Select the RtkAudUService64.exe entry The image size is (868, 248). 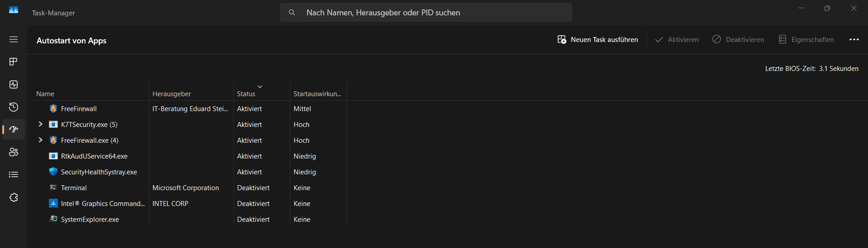(x=94, y=156)
